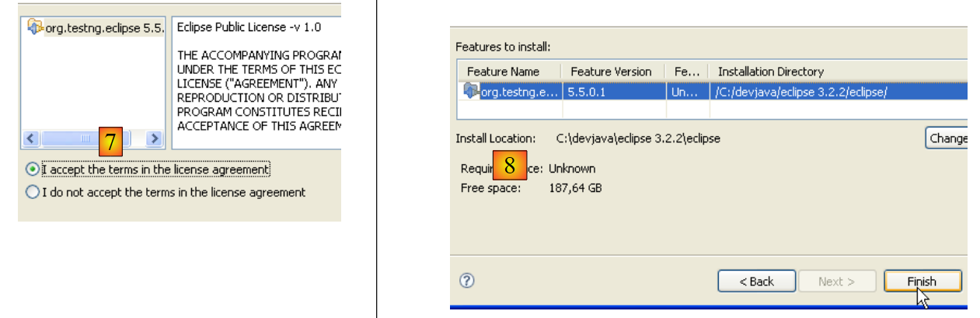Select the org.testng.eclipse 5.5 license item
The height and width of the screenshot is (318, 980).
pos(104,28)
